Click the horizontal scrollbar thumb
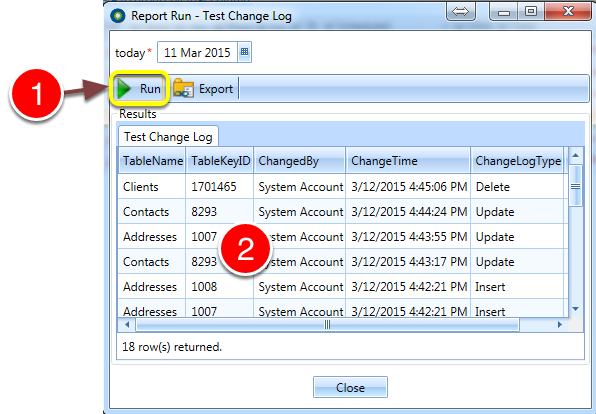 point(327,325)
